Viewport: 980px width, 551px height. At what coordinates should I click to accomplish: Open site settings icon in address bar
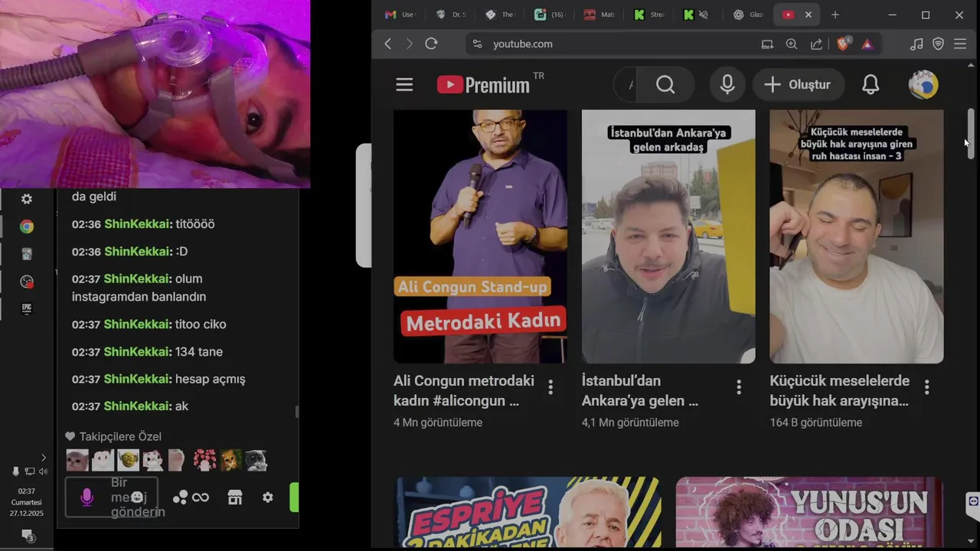[x=478, y=44]
